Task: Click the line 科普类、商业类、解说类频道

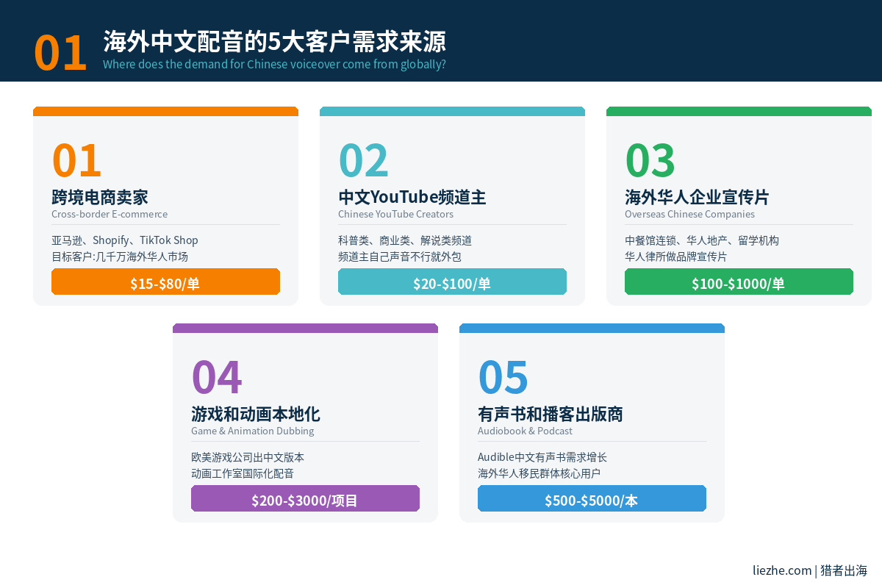Action: 405,240
